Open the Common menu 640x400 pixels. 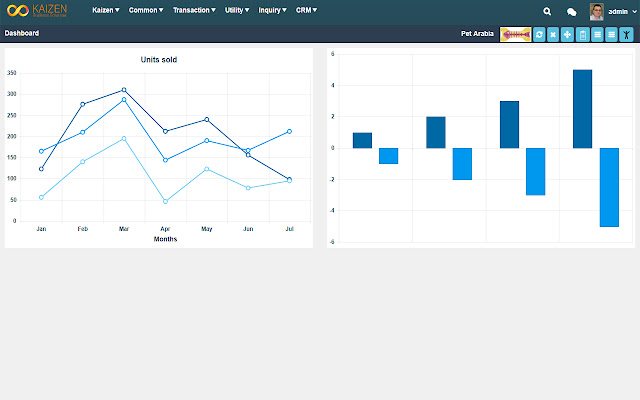coord(146,10)
